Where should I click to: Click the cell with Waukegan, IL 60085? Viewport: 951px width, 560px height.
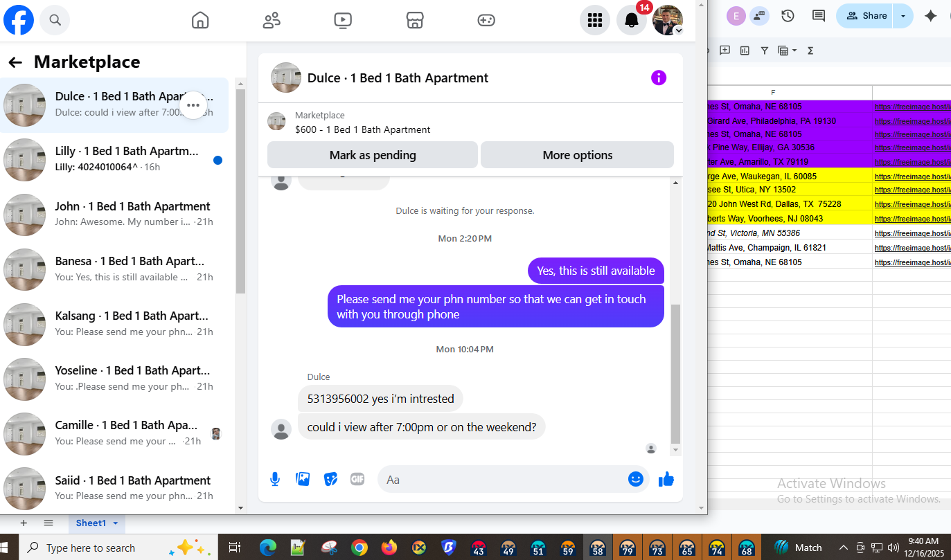[x=790, y=176]
